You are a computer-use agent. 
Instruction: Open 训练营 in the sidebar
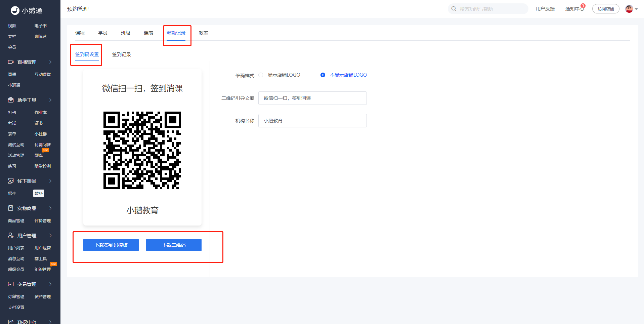tap(41, 37)
